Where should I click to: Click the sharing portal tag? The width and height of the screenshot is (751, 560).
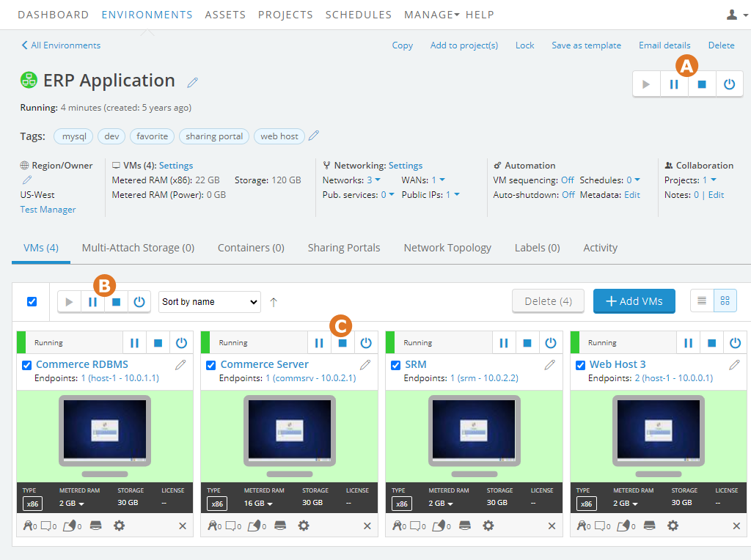pyautogui.click(x=214, y=136)
